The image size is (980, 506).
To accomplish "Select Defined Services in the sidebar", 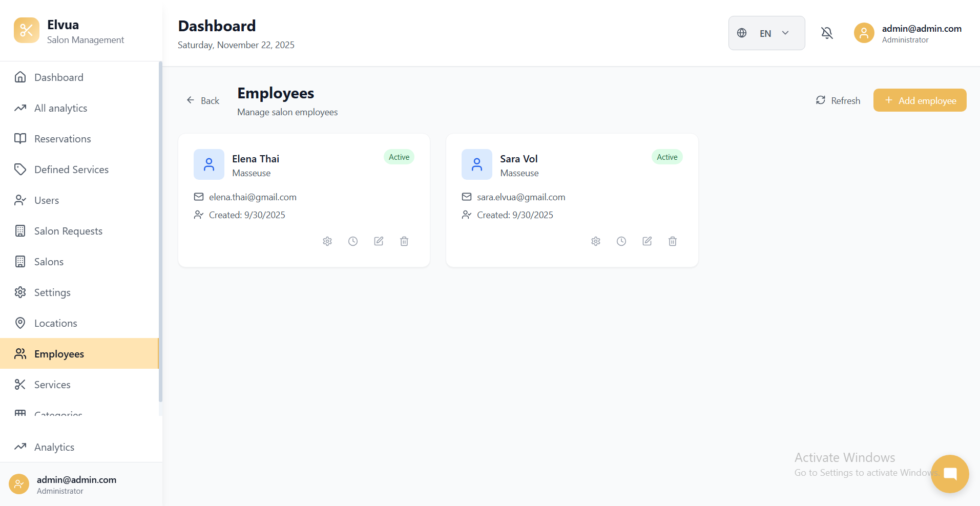I will click(71, 169).
